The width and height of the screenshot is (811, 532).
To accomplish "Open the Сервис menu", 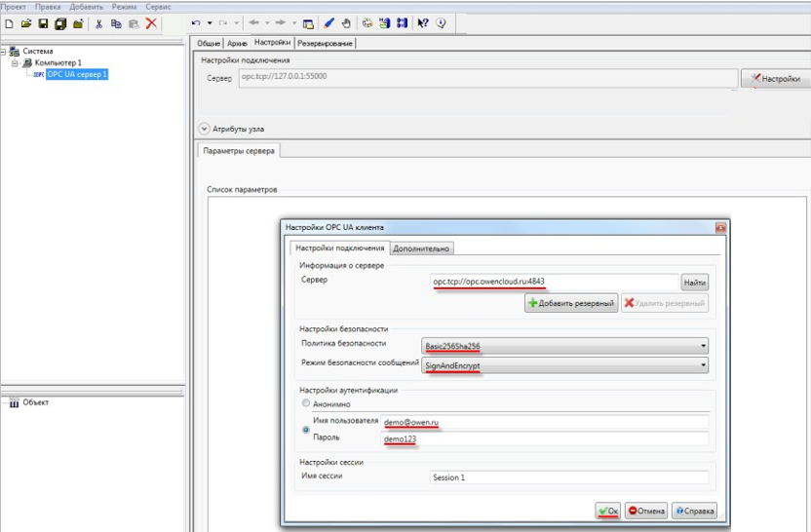I will 158,6.
